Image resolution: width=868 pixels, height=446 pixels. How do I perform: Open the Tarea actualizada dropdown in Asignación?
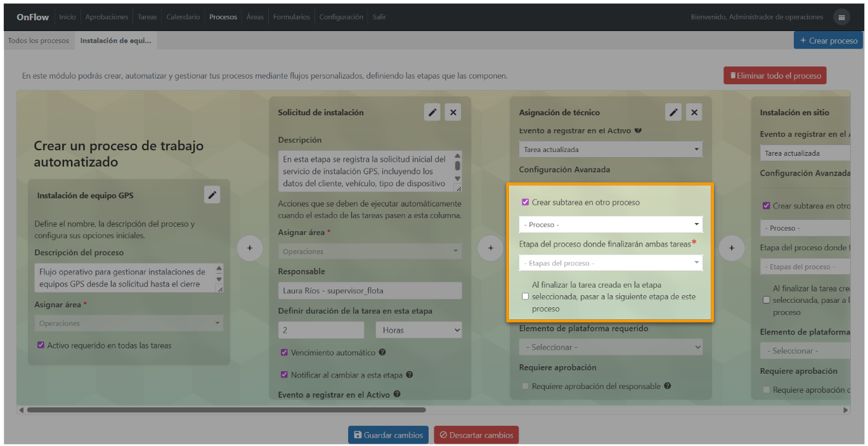(x=611, y=150)
